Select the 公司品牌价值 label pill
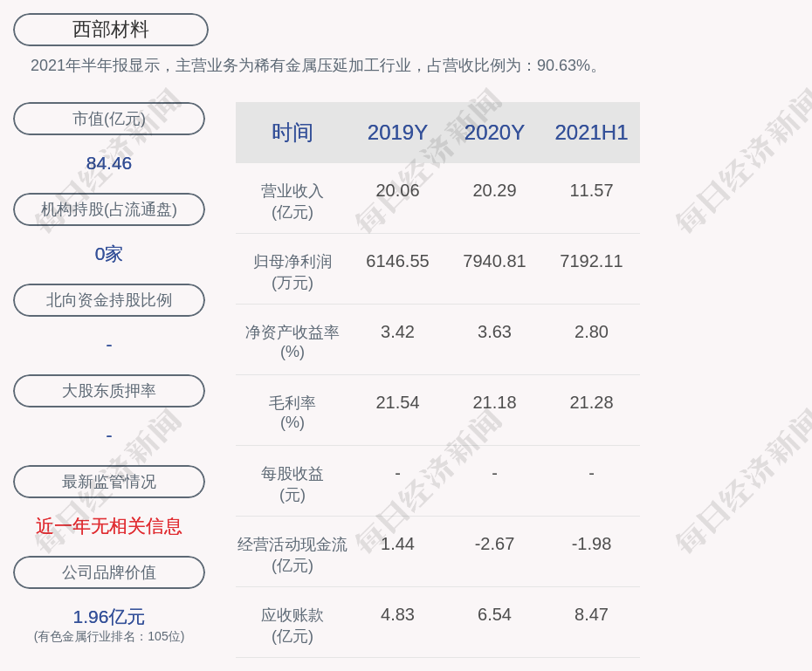 (x=109, y=572)
